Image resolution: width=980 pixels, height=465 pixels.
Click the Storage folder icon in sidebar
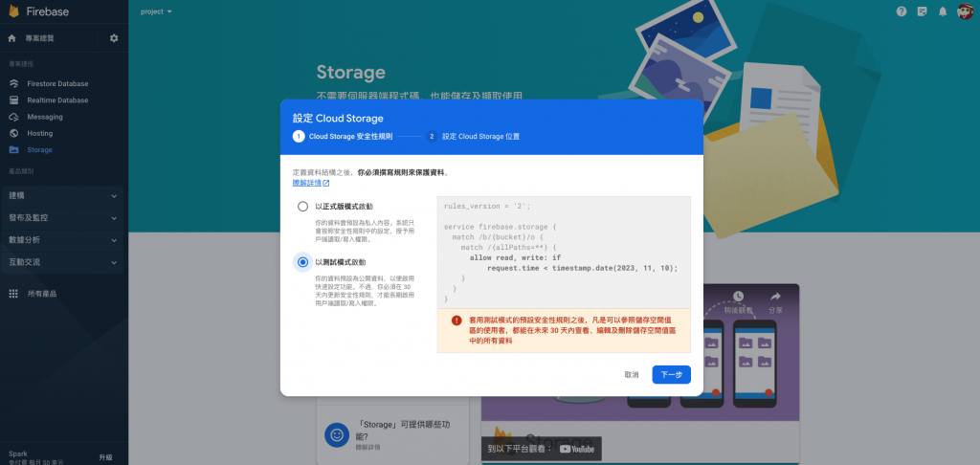tap(13, 150)
